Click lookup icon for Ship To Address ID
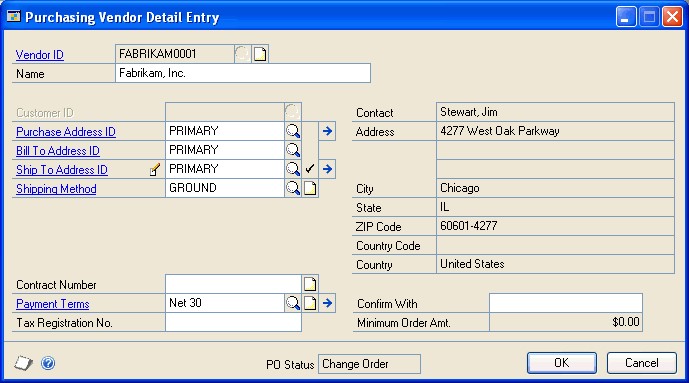 293,169
